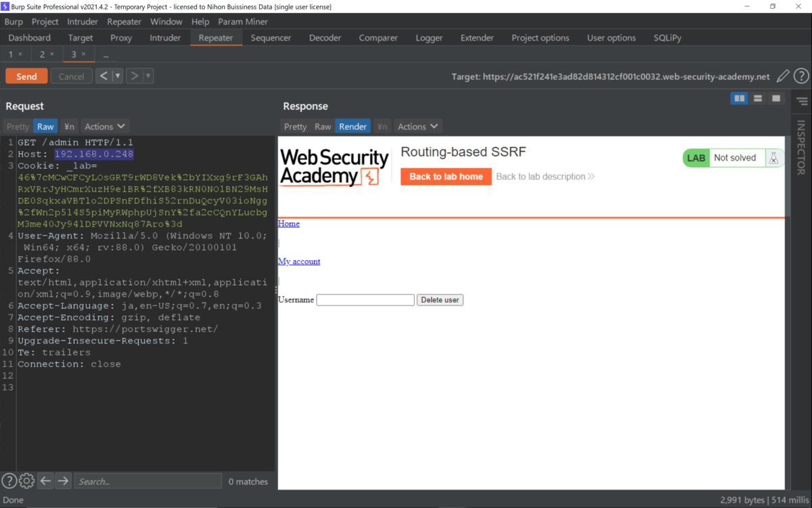812x508 pixels.
Task: Click the My account link
Action: [299, 261]
